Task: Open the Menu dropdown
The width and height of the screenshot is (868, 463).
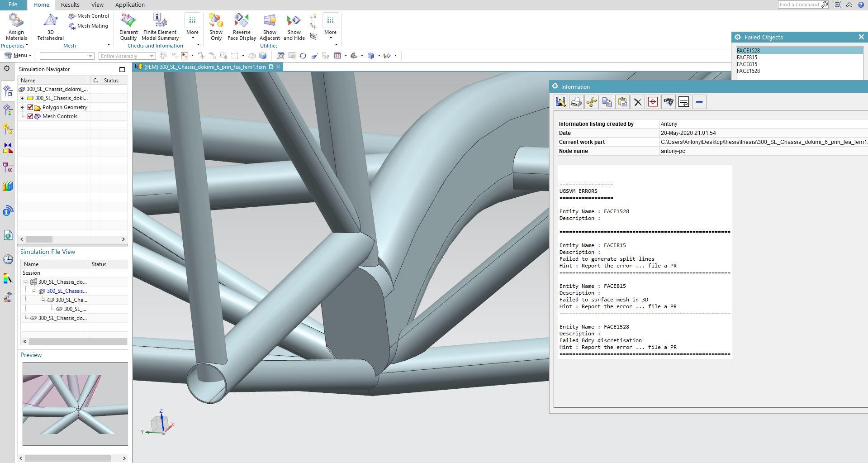Action: [x=18, y=56]
